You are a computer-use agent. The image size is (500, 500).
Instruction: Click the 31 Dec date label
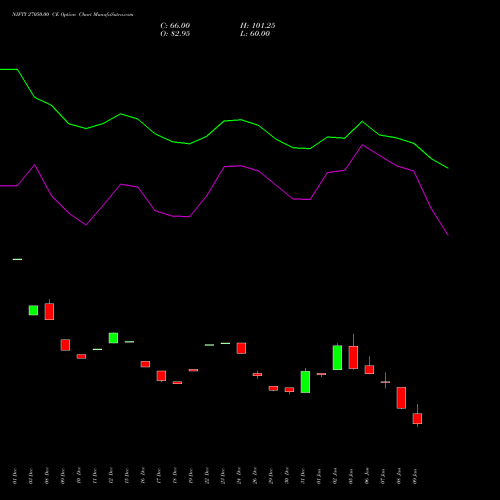tap(303, 476)
